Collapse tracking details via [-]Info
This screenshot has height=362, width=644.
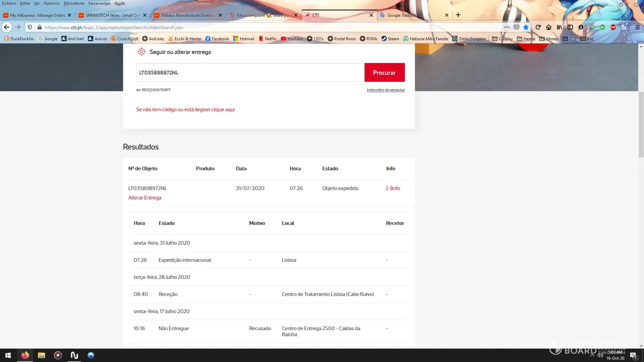[393, 188]
